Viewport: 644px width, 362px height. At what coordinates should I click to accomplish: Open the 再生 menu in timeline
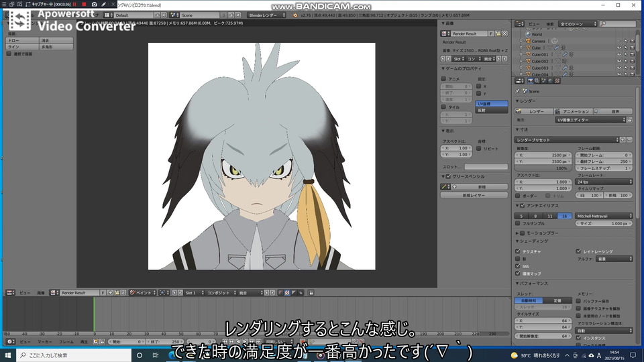pos(84,341)
